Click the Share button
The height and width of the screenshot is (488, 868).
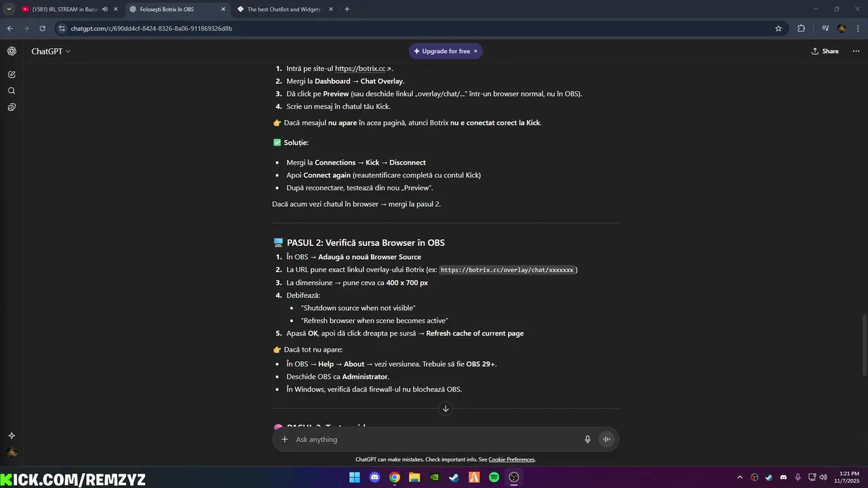[825, 52]
